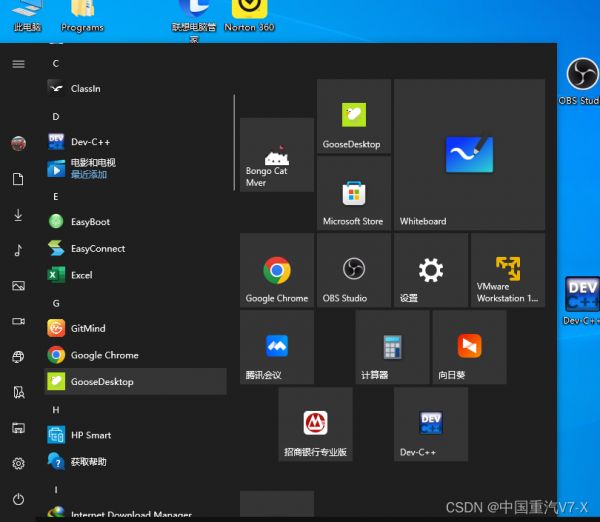This screenshot has width=600, height=522.
Task: Click letter G section header
Action: [x=56, y=303]
